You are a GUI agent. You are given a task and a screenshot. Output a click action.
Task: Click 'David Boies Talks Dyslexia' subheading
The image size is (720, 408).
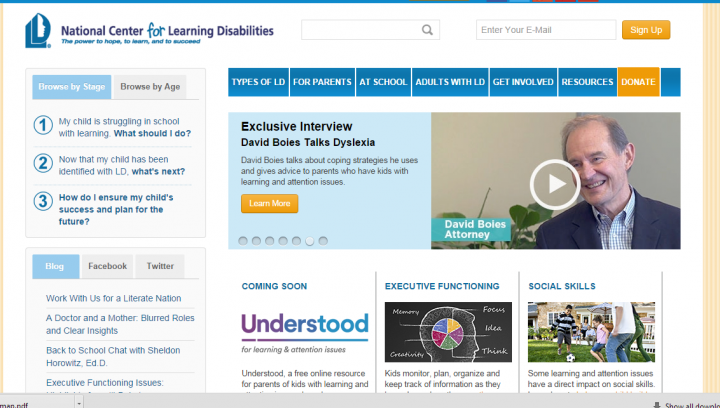click(x=308, y=143)
